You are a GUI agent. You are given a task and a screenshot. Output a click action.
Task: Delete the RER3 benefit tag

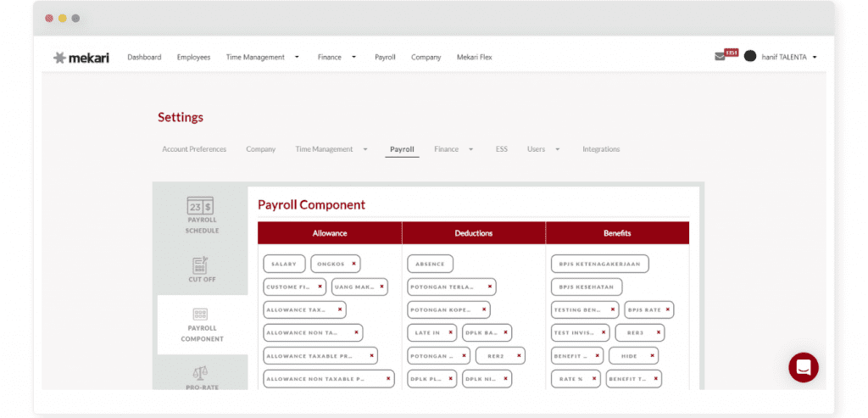pyautogui.click(x=658, y=332)
